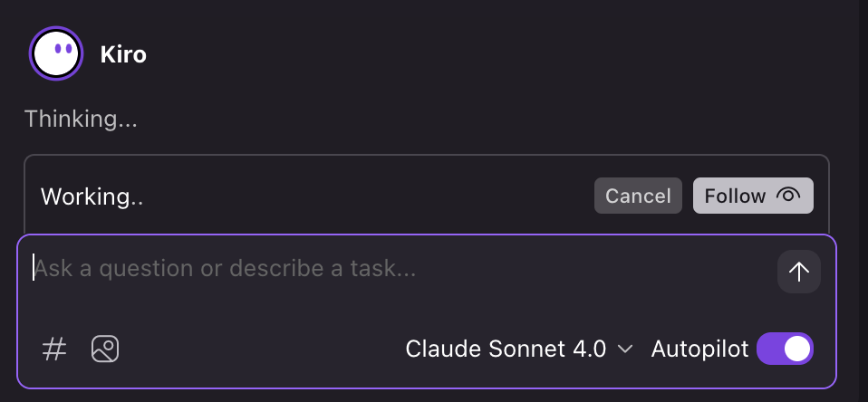The image size is (868, 402).
Task: Cancel the current working task
Action: click(x=638, y=196)
